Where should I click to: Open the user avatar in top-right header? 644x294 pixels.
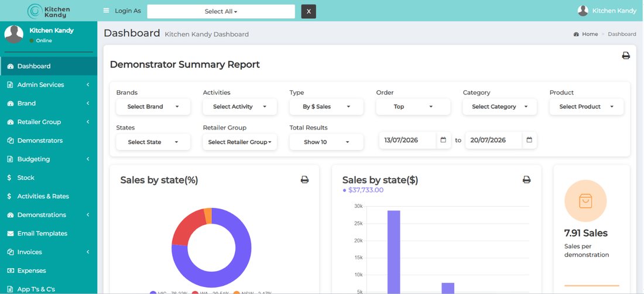[x=583, y=11]
